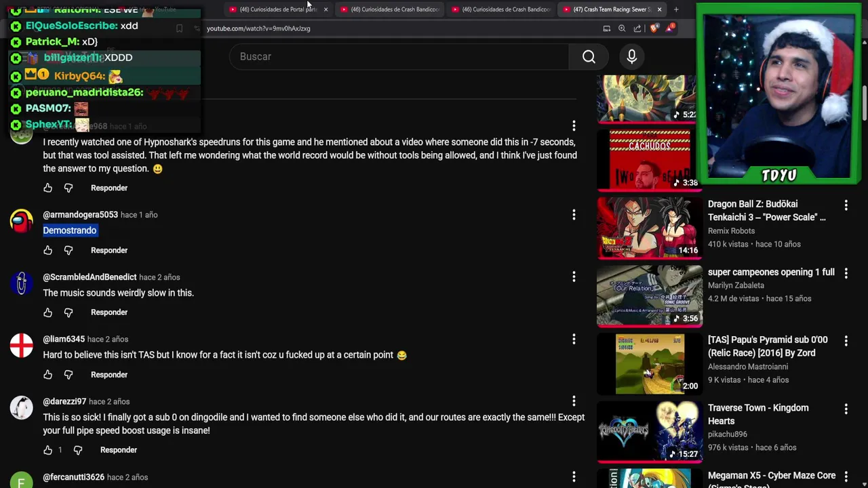Open Traverse Town Kingdom Hearts thumbnail
Screen dimensions: 868x488
[650, 432]
